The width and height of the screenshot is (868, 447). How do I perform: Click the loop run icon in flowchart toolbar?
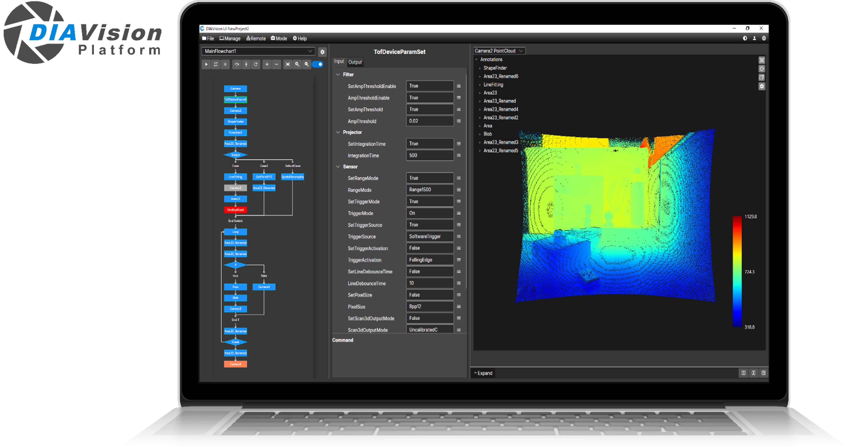[x=216, y=64]
